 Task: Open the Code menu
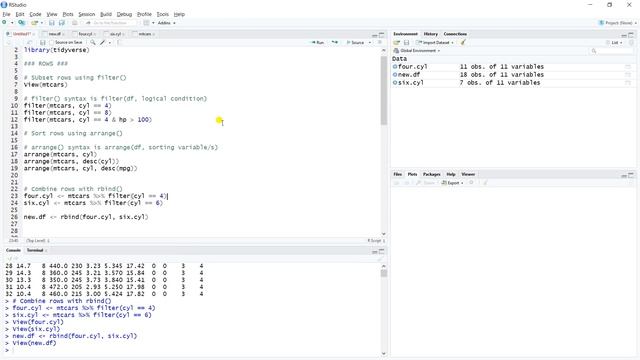(x=35, y=14)
